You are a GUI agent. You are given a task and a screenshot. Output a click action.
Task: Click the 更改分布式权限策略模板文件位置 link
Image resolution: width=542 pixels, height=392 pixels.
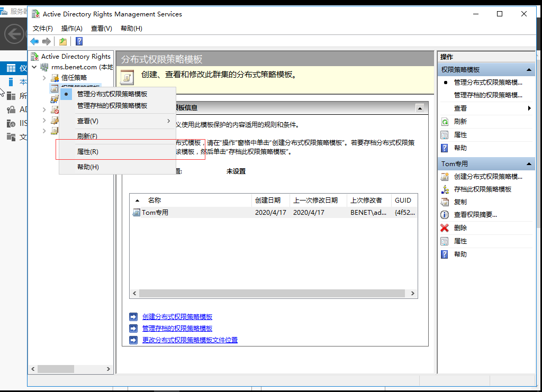190,340
